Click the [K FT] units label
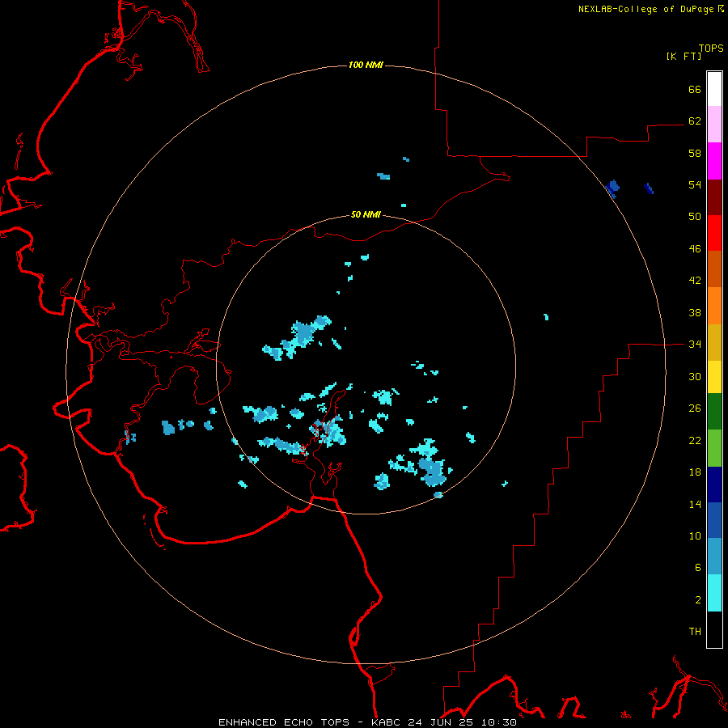Screen dimensions: 728x728 pos(684,56)
